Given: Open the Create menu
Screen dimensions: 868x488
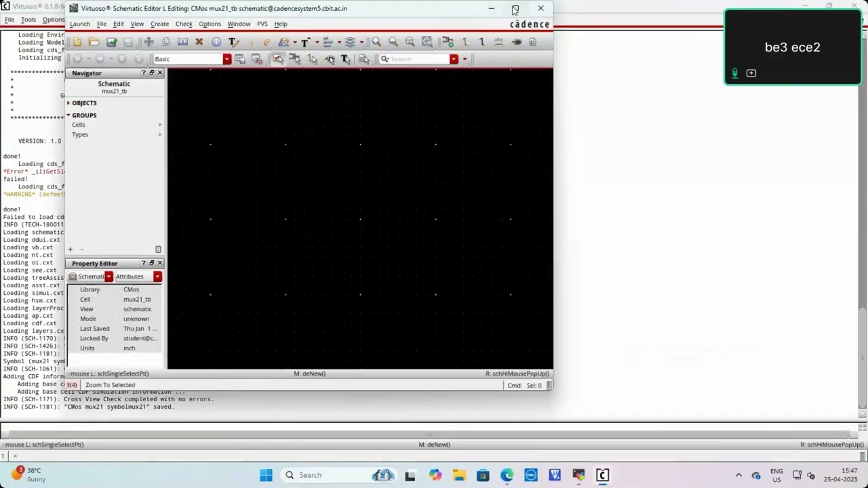Looking at the screenshot, I should click(159, 24).
